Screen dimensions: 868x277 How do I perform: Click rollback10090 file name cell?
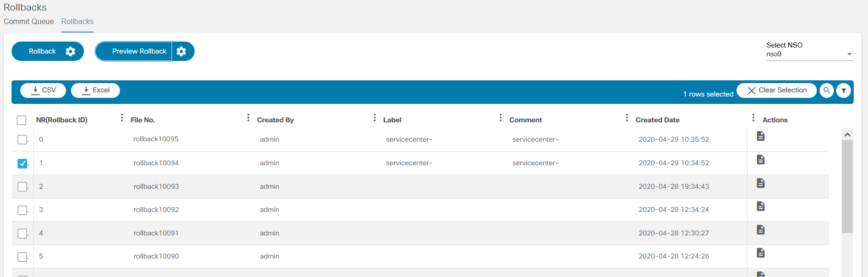click(156, 256)
